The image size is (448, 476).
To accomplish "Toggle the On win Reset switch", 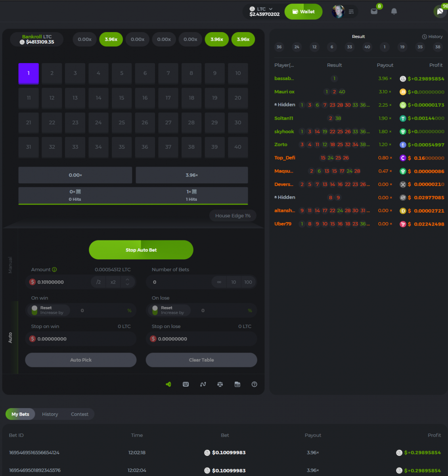I will [x=34, y=310].
